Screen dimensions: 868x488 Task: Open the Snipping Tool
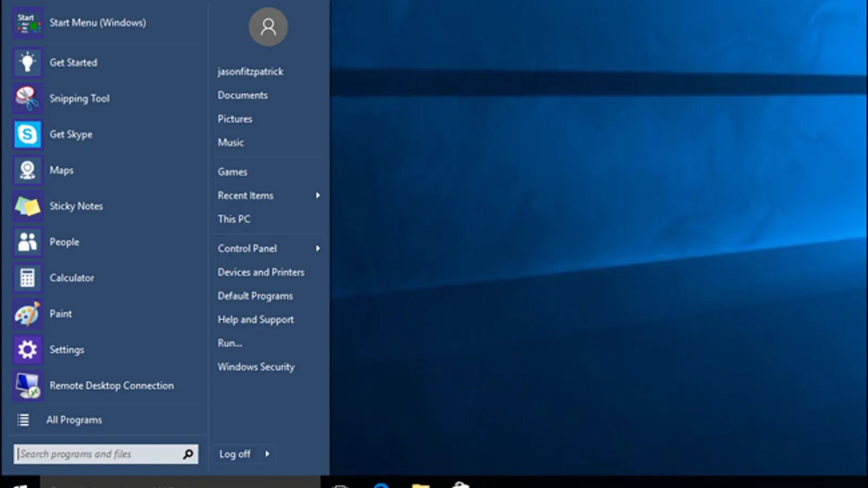click(105, 98)
